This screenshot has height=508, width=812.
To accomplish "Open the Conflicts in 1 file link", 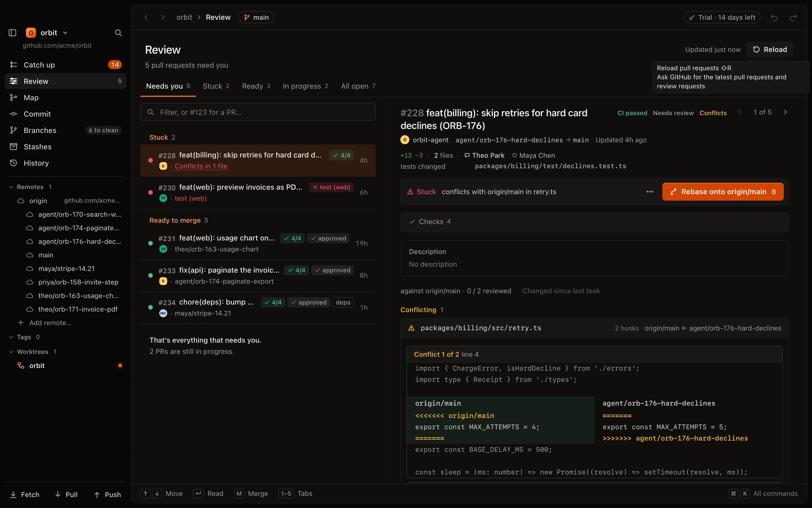I will click(x=201, y=166).
